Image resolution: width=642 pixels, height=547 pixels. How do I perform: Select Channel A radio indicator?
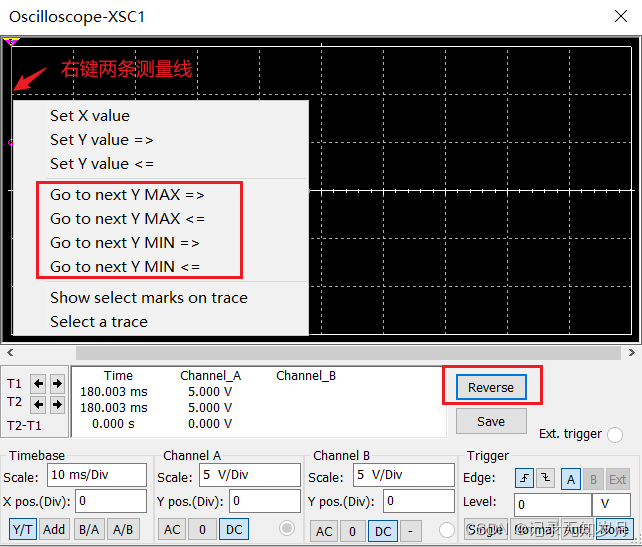coord(287,528)
